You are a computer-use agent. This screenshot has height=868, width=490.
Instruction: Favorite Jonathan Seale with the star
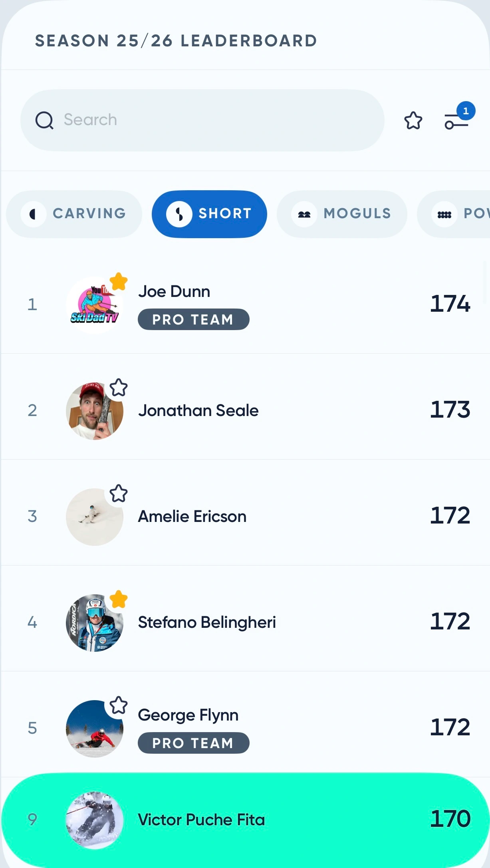(119, 387)
